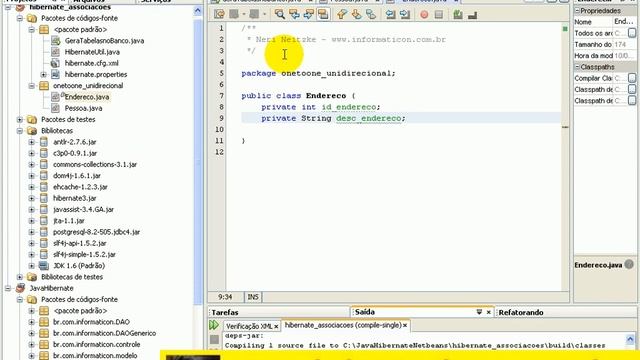Viewport: 640px width, 360px height.
Task: Open the dropdown arrow beside the Back button
Action: coord(244,15)
